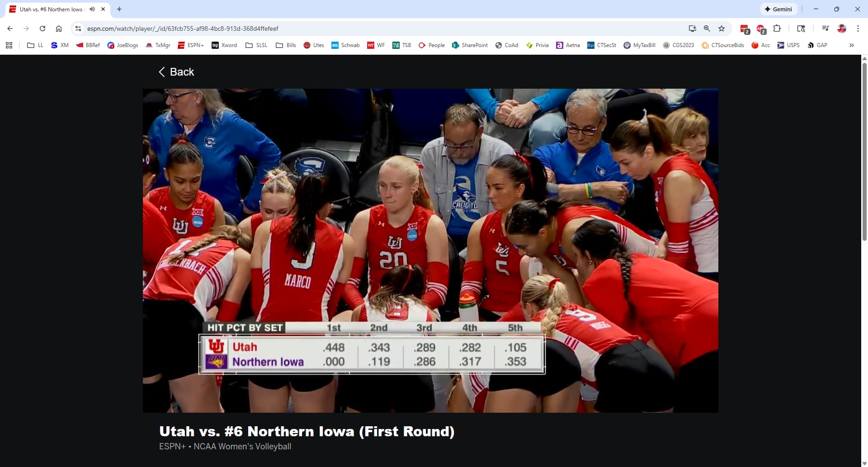Reload the ESPN page
This screenshot has width=868, height=467.
(42, 29)
